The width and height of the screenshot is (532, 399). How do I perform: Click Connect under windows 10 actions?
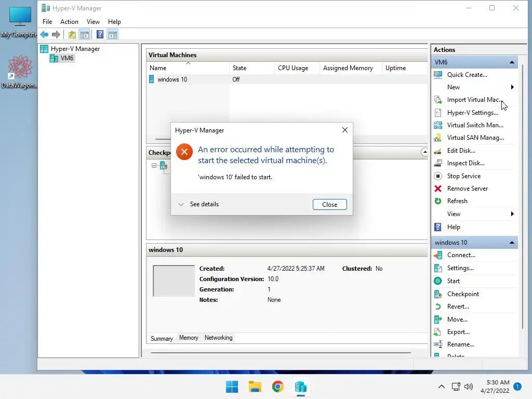(x=461, y=255)
